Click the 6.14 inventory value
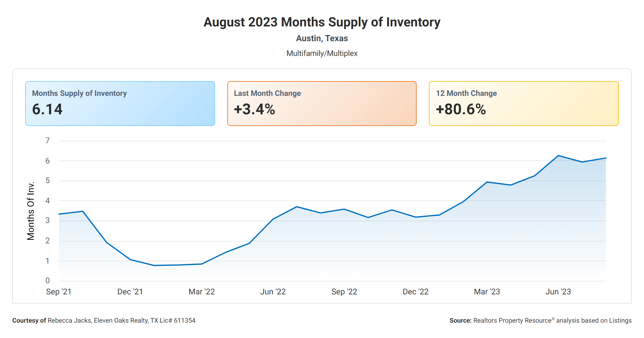Viewport: 644px width, 338px height. [47, 109]
